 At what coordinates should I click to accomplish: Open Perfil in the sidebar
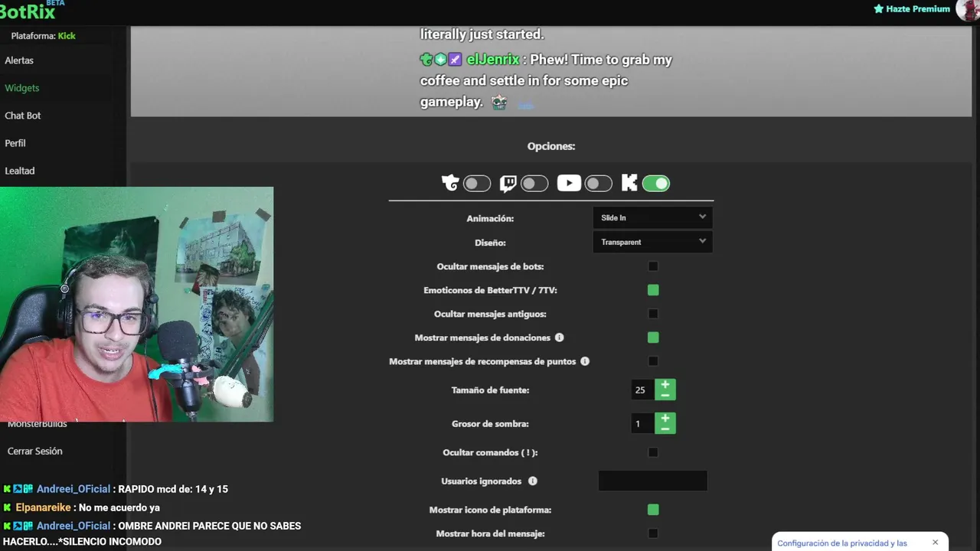click(15, 143)
